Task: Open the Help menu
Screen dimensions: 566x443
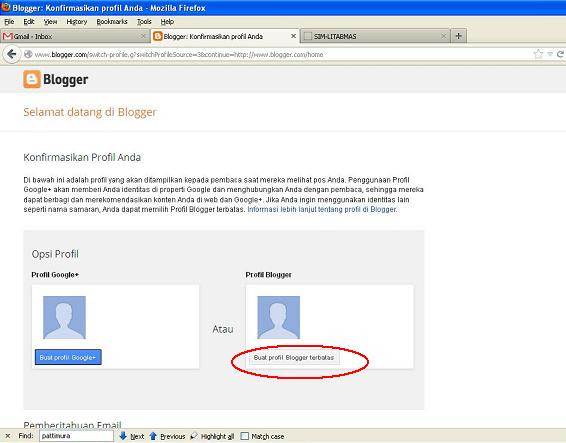Action: click(167, 22)
